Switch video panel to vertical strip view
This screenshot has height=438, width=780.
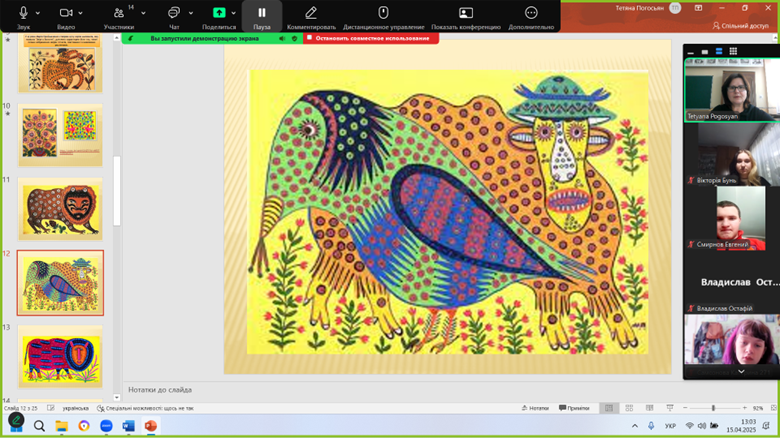[719, 51]
